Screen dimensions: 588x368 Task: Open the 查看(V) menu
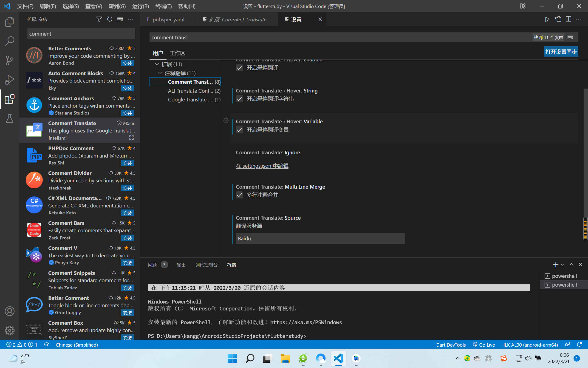[93, 6]
